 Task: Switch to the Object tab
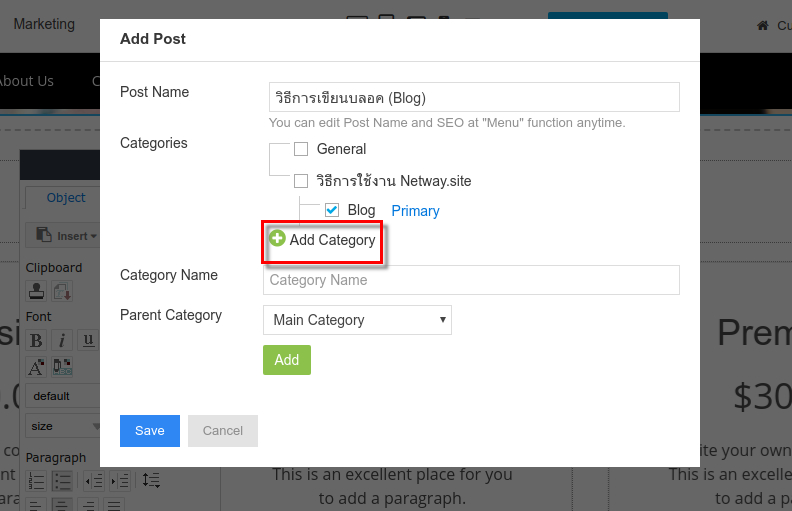(66, 198)
